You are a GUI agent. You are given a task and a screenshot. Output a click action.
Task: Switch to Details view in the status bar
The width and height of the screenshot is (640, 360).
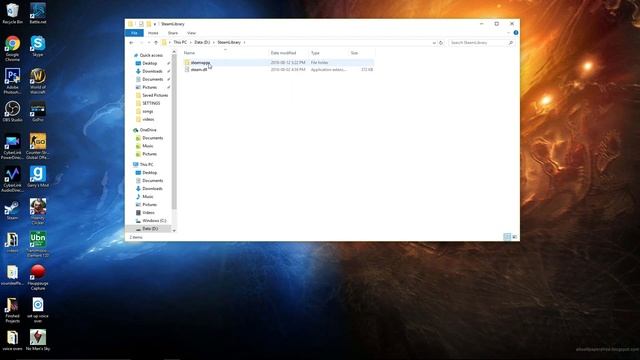tap(507, 237)
